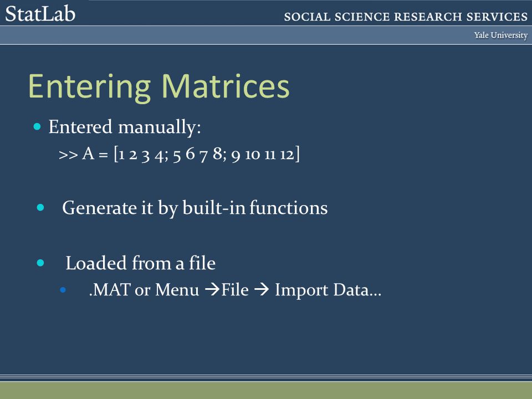Select the Entering Matrices slide title
Image resolution: width=532 pixels, height=399 pixels.
(x=159, y=87)
